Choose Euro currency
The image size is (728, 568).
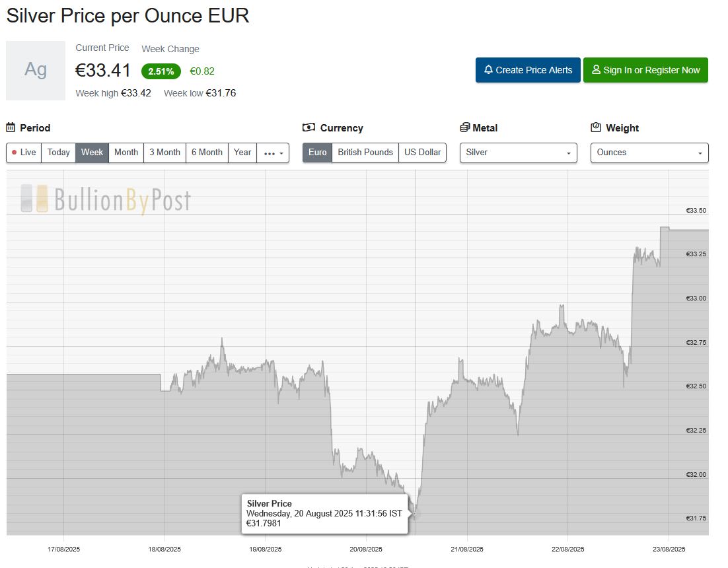click(x=318, y=153)
